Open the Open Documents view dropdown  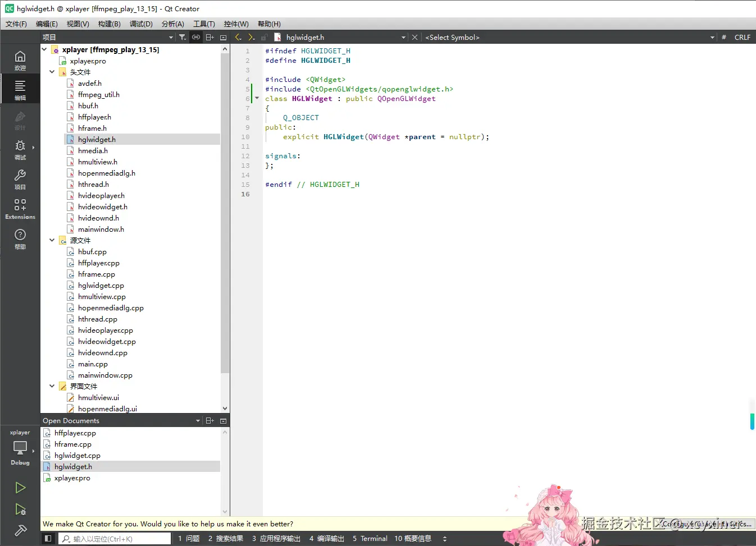coord(121,420)
